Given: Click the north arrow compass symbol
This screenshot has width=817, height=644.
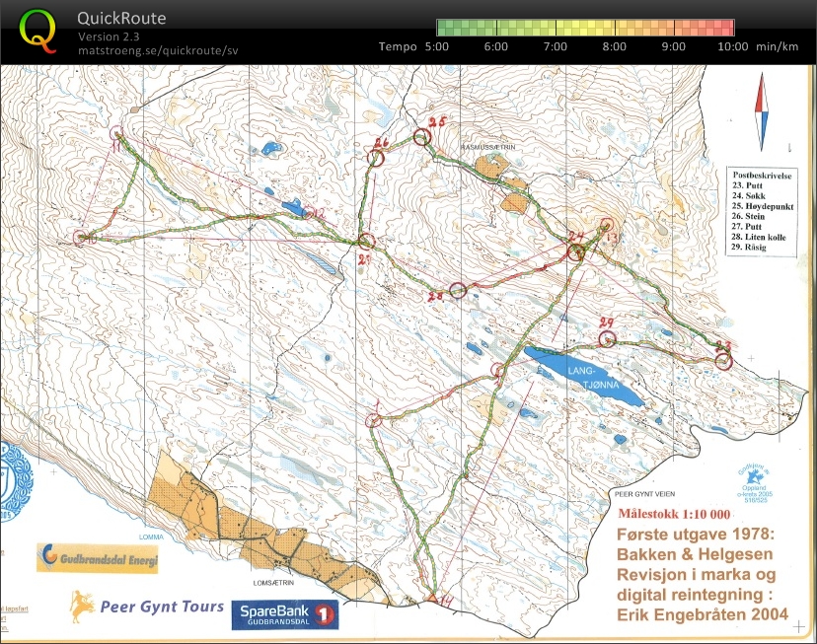Looking at the screenshot, I should (x=761, y=111).
